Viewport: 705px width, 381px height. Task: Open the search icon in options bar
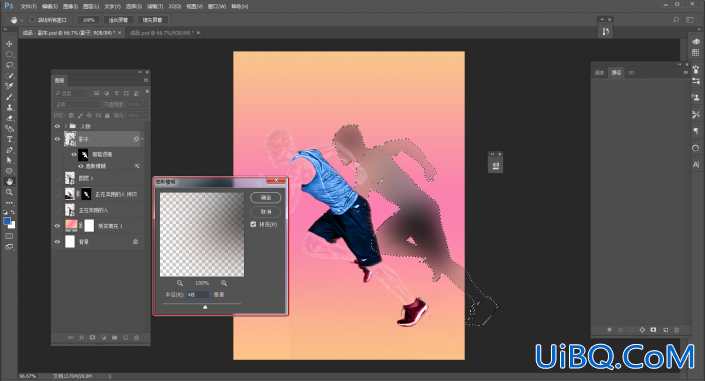676,20
